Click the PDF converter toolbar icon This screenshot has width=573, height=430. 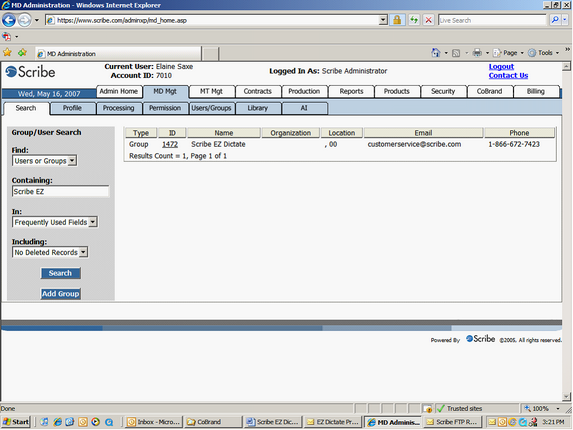tap(7, 37)
